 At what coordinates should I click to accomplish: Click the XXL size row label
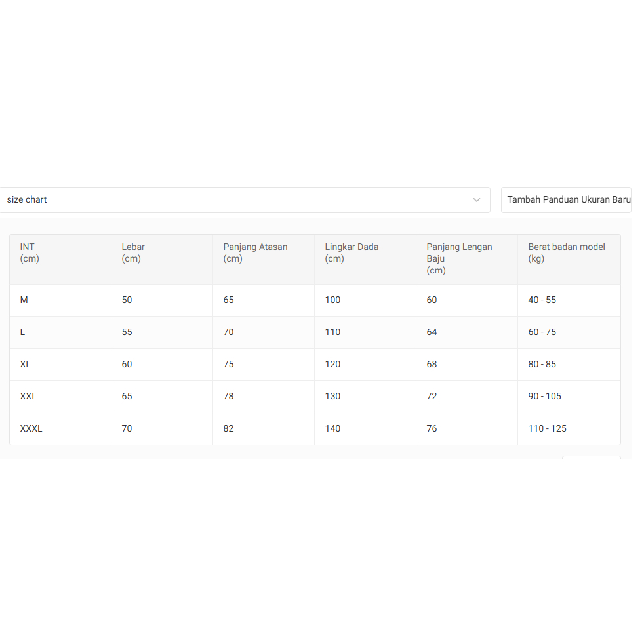(28, 397)
